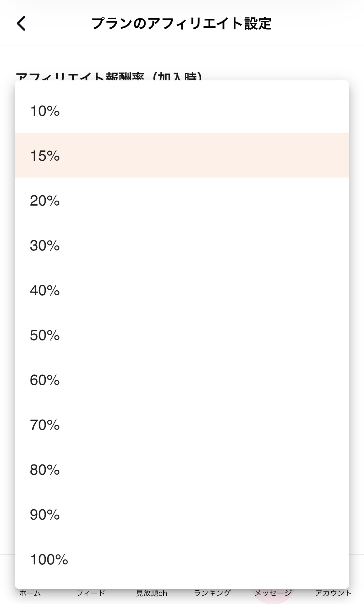Viewport: 364px width, 604px height.
Task: Go to the ランキング tab
Action: (x=212, y=593)
